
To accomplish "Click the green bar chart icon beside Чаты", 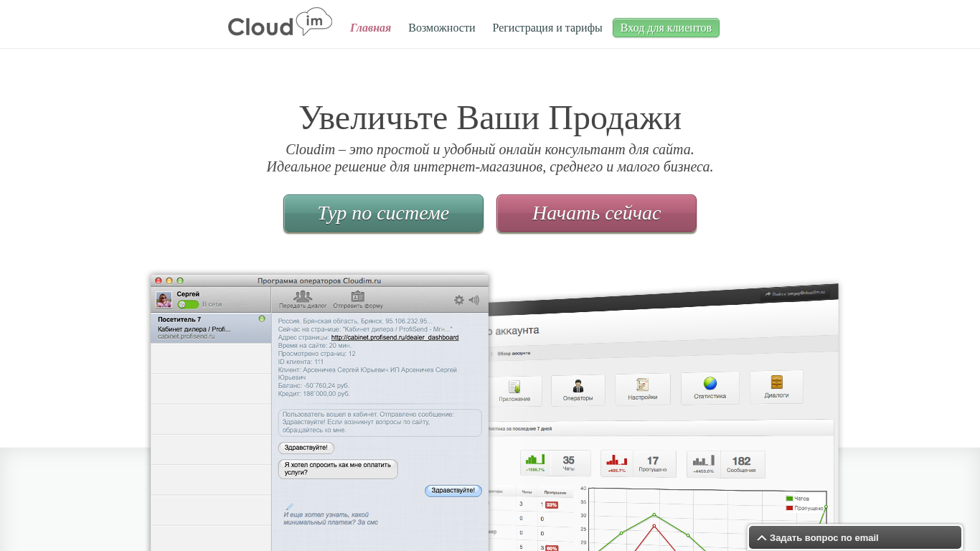I will 535,460.
